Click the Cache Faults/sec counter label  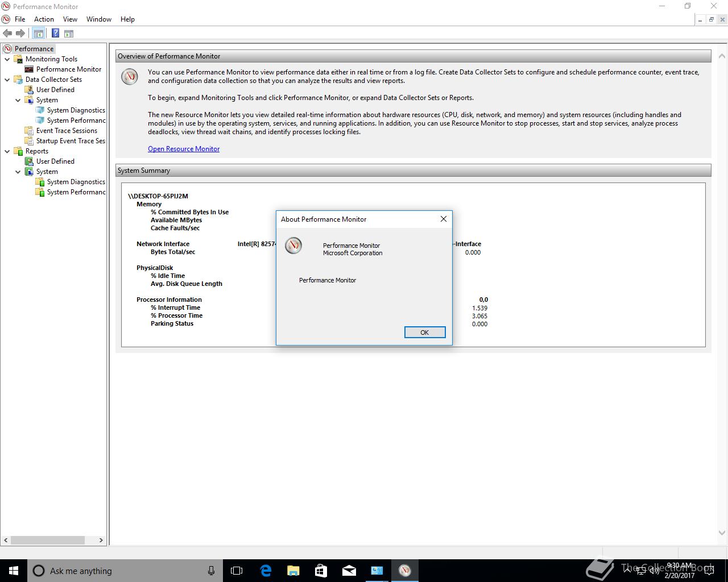tap(175, 228)
